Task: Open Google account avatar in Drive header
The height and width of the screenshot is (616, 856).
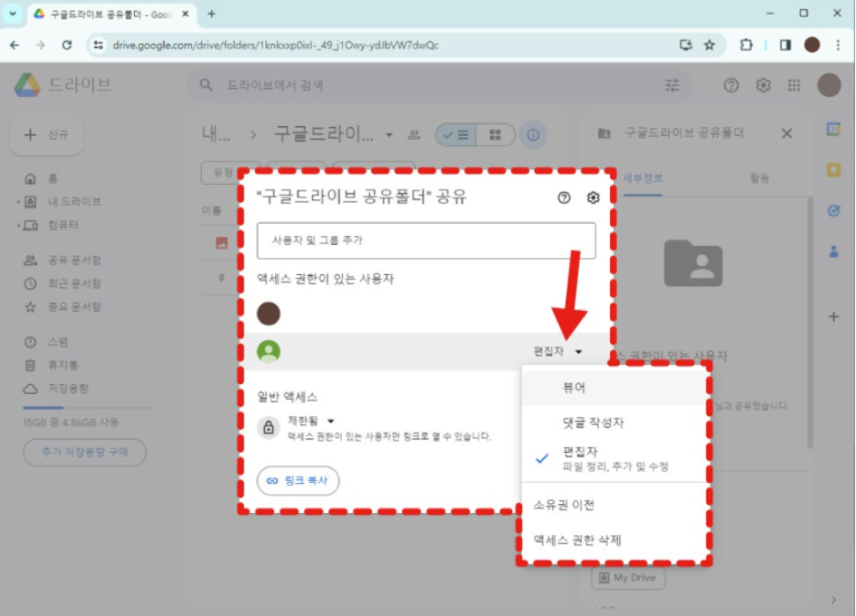Action: (829, 85)
